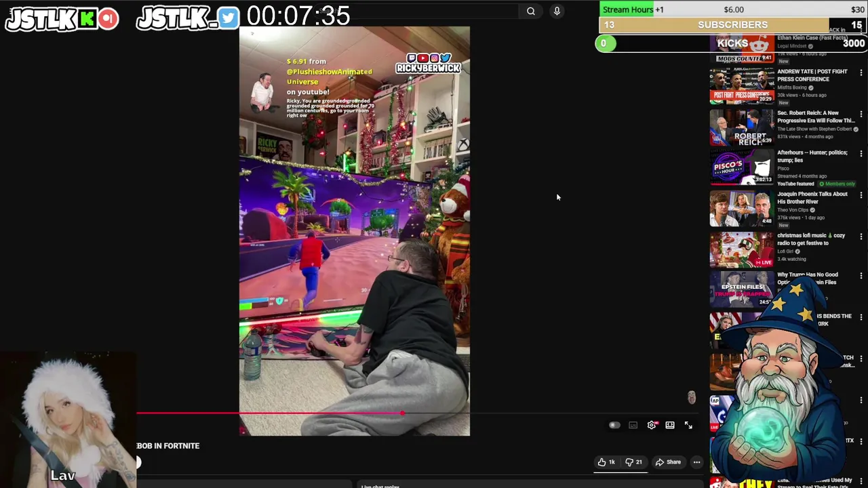Click the christmas lofi music thumbnail
This screenshot has width=868, height=488.
742,249
